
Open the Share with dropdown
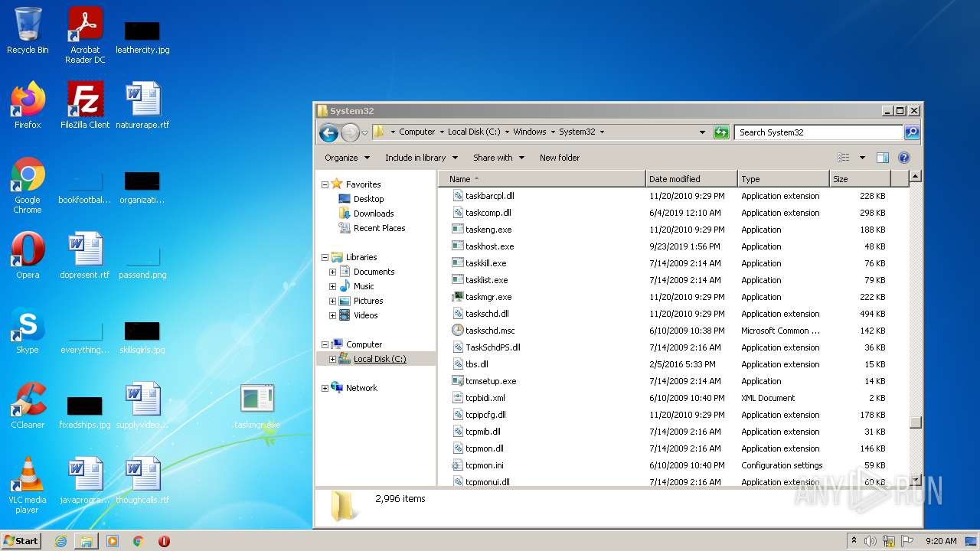pos(498,158)
